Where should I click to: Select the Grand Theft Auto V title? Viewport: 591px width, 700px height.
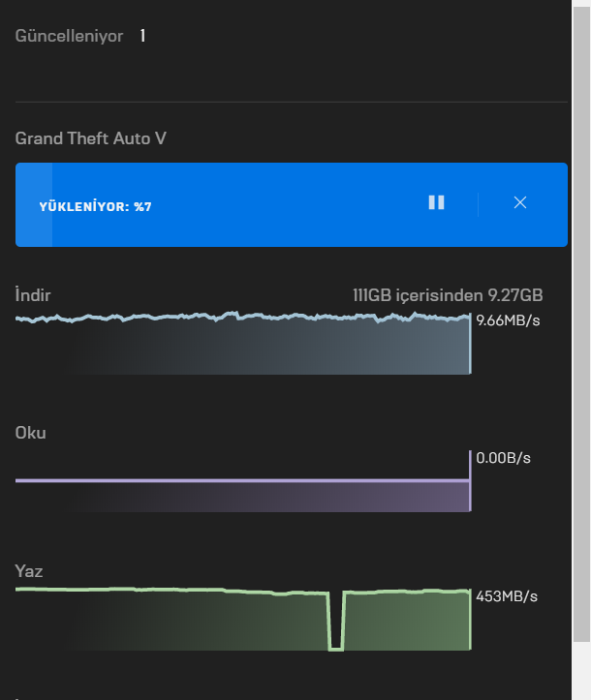pos(91,138)
